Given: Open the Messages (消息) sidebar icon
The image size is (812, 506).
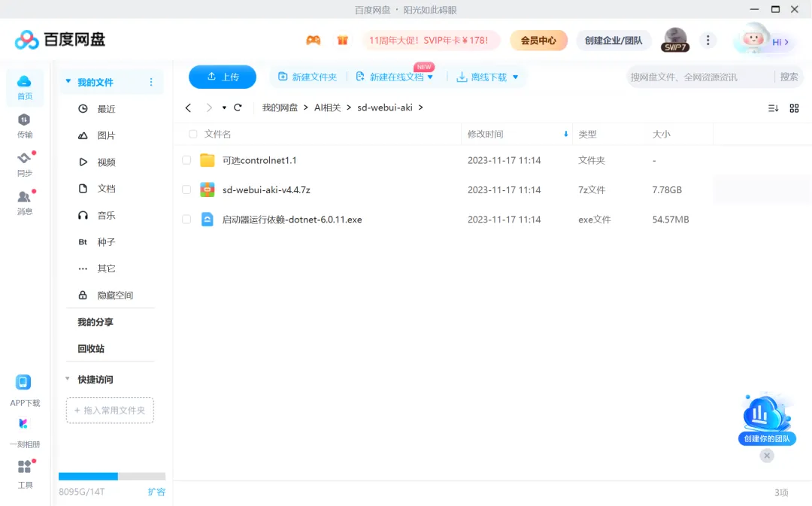Looking at the screenshot, I should [24, 202].
